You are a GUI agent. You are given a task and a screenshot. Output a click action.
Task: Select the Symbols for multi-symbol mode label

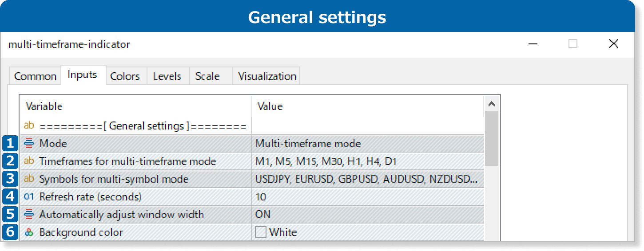pos(114,179)
